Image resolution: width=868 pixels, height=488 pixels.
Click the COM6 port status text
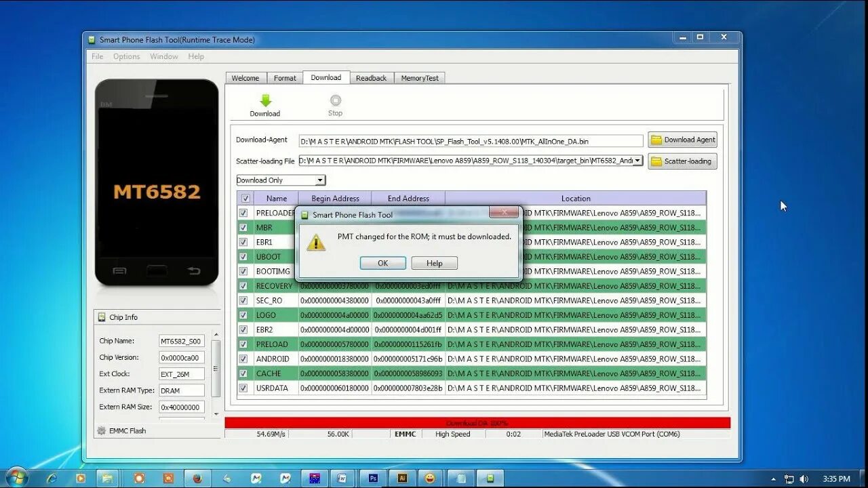coord(612,434)
